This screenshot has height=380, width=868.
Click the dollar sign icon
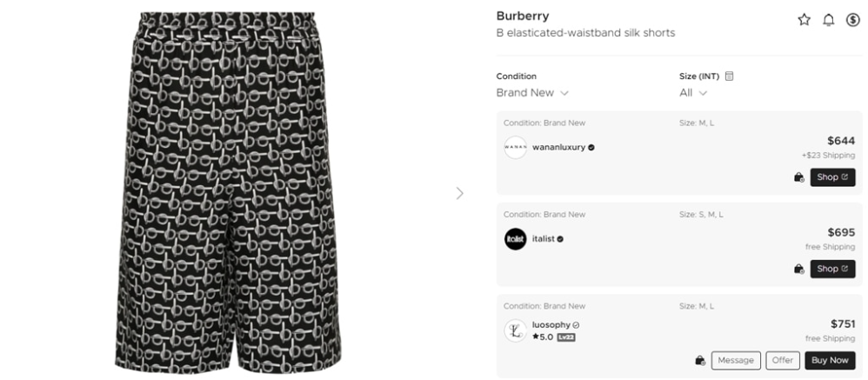pyautogui.click(x=852, y=20)
